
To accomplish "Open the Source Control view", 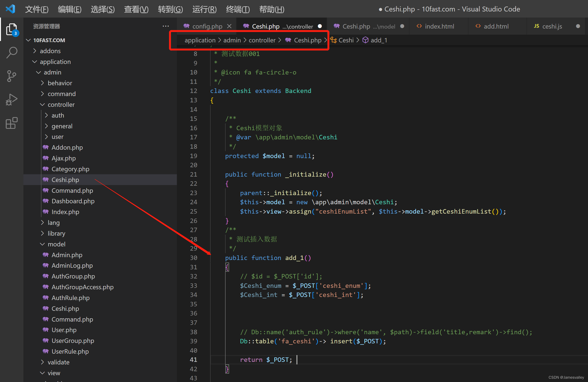I will [11, 76].
